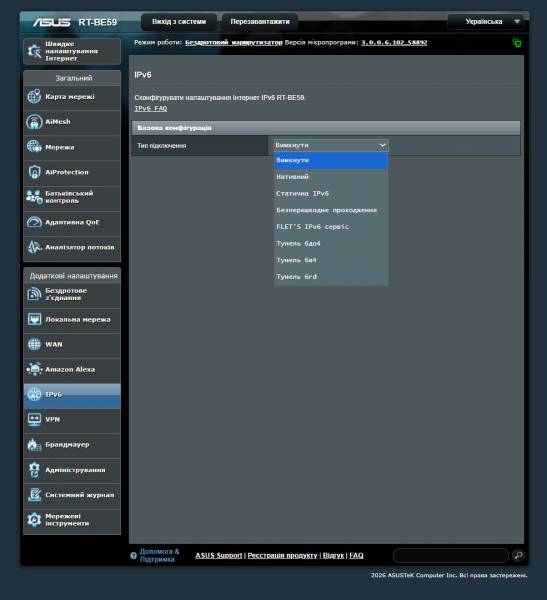Click the Локальна мережа LAN icon
The height and width of the screenshot is (600, 547).
34,319
